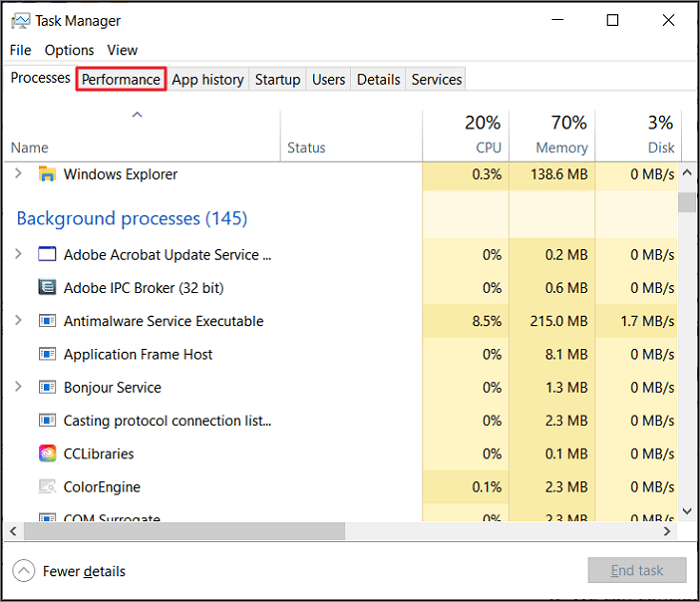Click the Casting protocol connection listener icon

tap(47, 420)
